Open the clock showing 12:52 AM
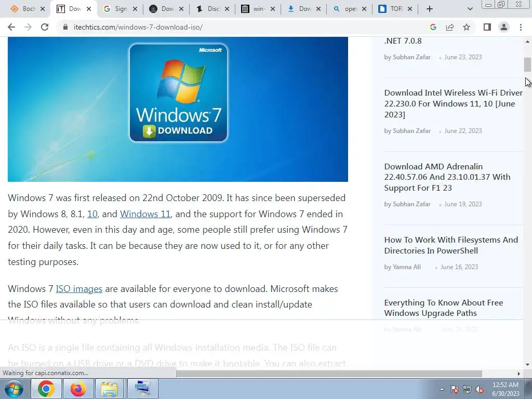This screenshot has width=532, height=399. (x=506, y=389)
